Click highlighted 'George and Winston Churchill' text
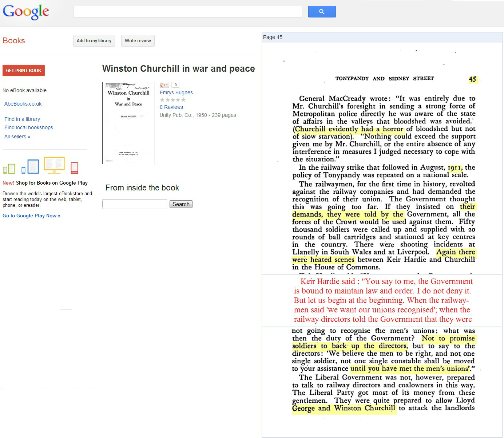 click(x=344, y=409)
